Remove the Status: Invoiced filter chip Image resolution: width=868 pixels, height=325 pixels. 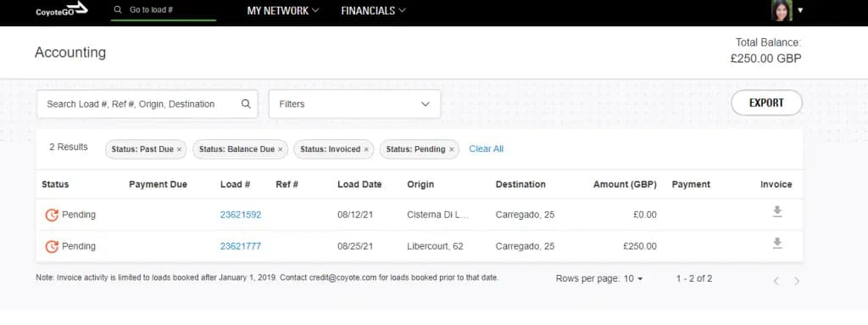pos(366,149)
